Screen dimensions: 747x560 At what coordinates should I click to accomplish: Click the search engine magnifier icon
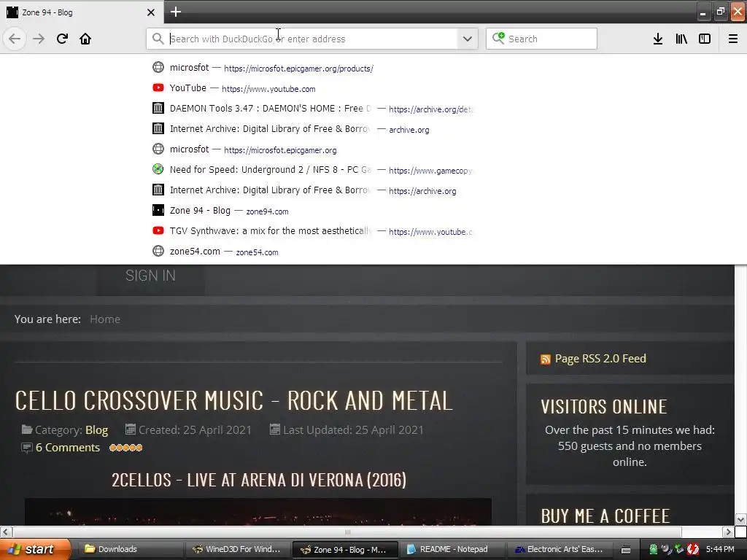pyautogui.click(x=498, y=38)
